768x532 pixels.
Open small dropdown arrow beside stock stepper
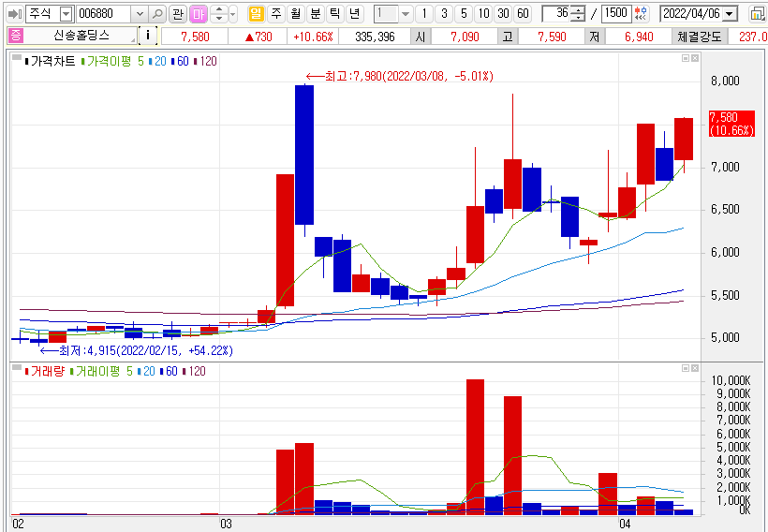pyautogui.click(x=233, y=14)
